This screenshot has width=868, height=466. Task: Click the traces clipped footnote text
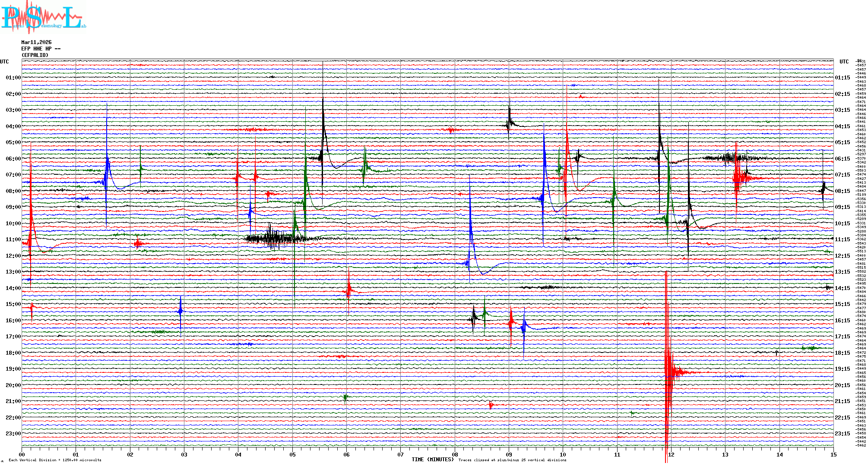(512, 460)
